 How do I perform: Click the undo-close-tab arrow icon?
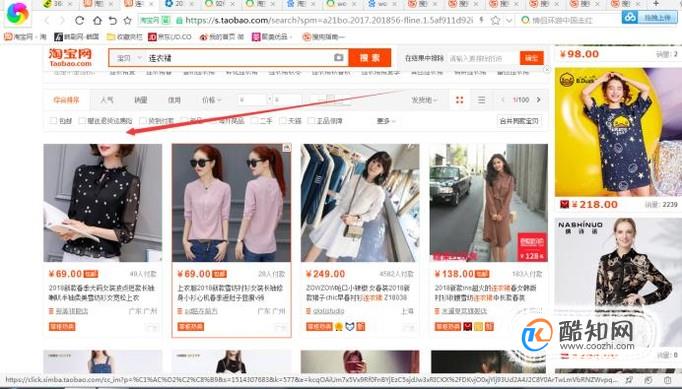point(112,20)
